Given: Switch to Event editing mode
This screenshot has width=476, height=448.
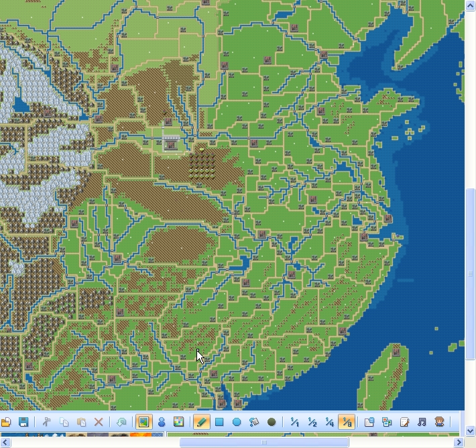Looking at the screenshot, I should click(x=162, y=422).
